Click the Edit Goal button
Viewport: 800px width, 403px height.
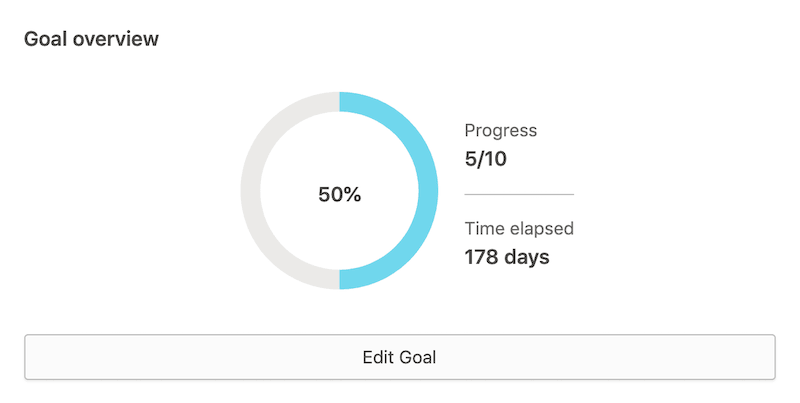coord(399,357)
